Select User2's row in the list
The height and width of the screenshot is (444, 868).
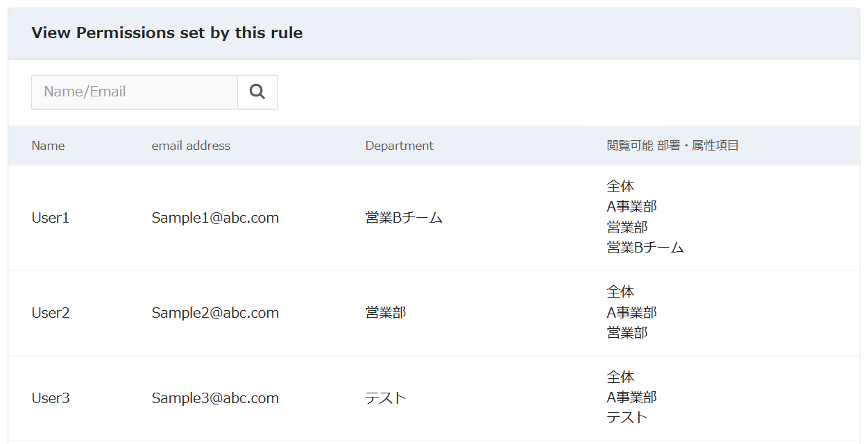coord(49,312)
